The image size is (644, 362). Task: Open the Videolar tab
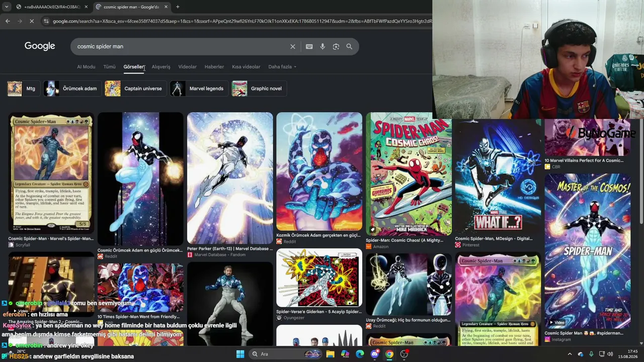coord(187,67)
